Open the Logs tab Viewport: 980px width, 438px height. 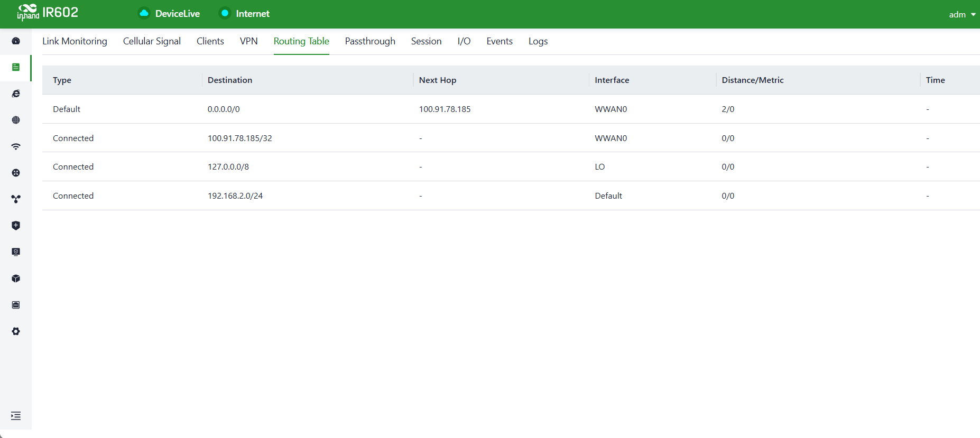coord(538,41)
